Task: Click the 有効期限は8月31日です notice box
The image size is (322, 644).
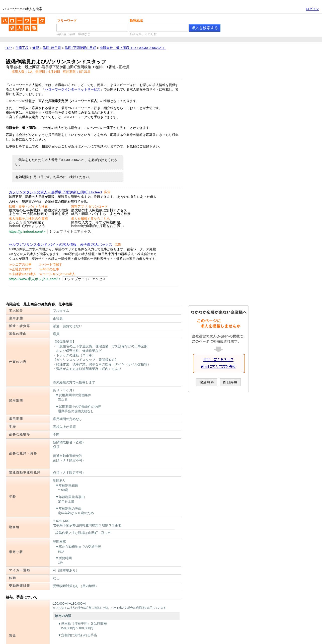Action: [x=68, y=177]
